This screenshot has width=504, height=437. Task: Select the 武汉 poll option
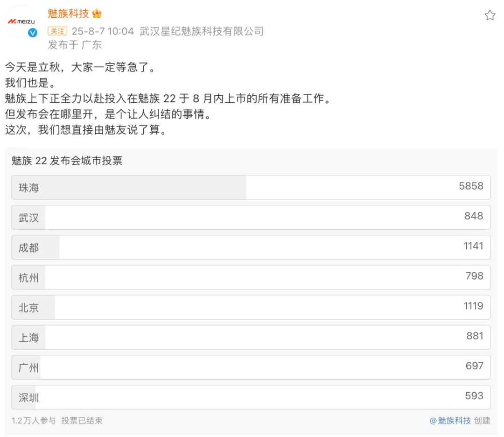point(251,218)
